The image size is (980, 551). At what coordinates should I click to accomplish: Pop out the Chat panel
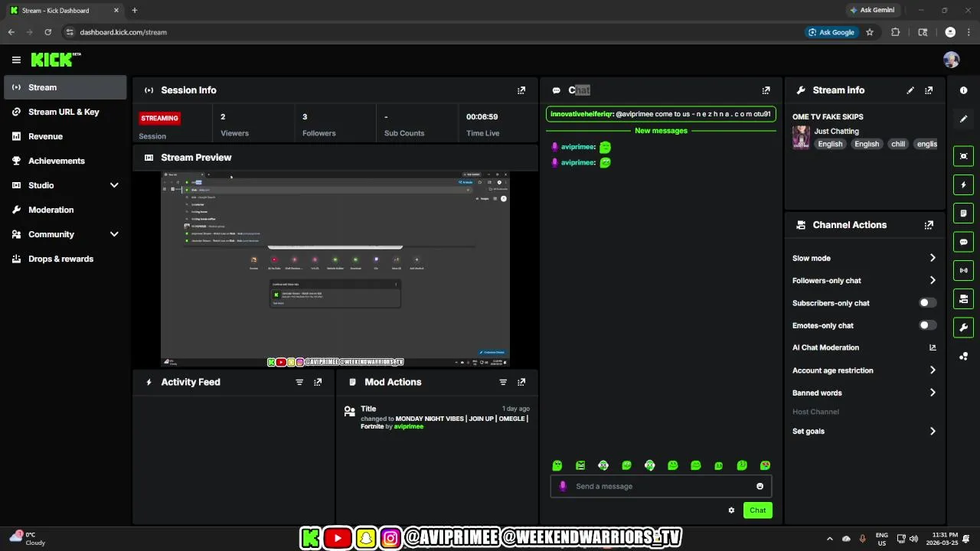pyautogui.click(x=766, y=90)
